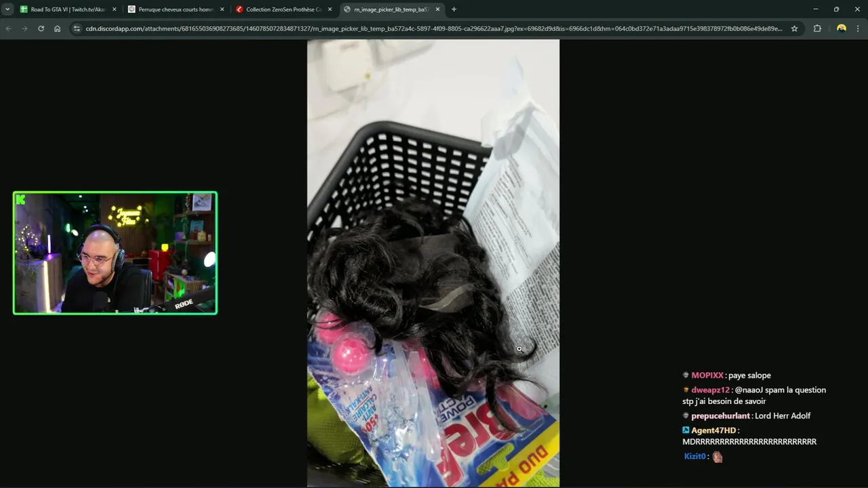The height and width of the screenshot is (488, 868).
Task: Close the Road To GTA VI tab
Action: click(114, 9)
